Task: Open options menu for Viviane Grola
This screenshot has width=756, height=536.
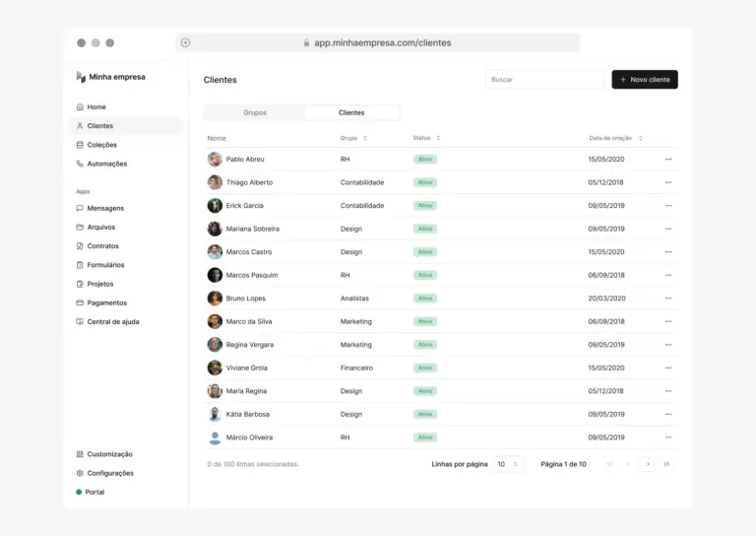Action: (668, 368)
